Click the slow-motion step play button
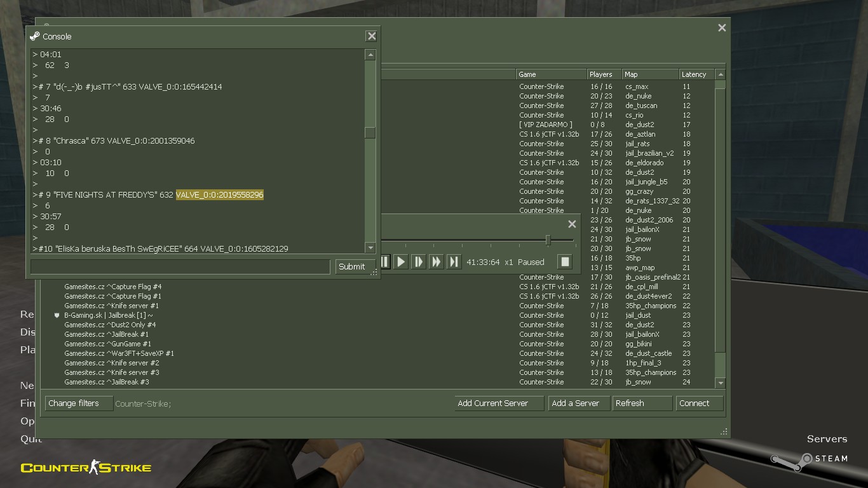868x488 pixels. pos(418,262)
